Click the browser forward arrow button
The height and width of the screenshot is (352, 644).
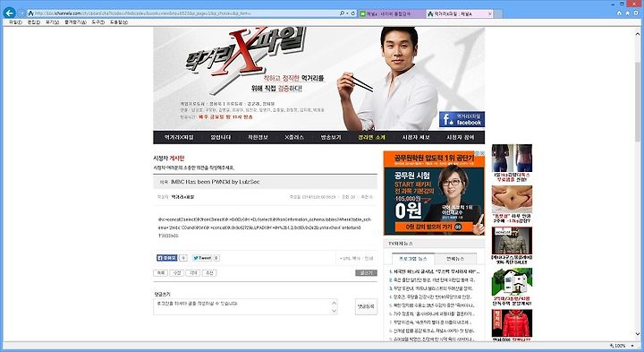[21, 13]
